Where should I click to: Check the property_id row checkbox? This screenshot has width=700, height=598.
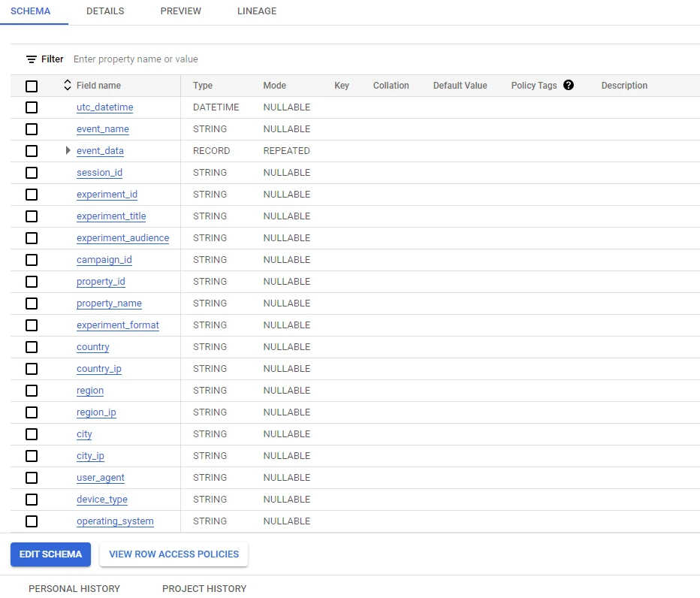click(32, 282)
